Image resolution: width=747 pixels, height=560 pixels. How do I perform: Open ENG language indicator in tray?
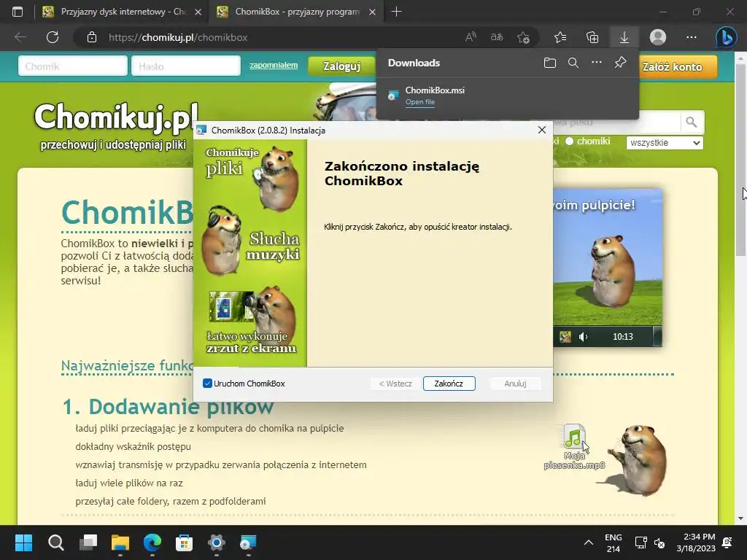pyautogui.click(x=613, y=542)
